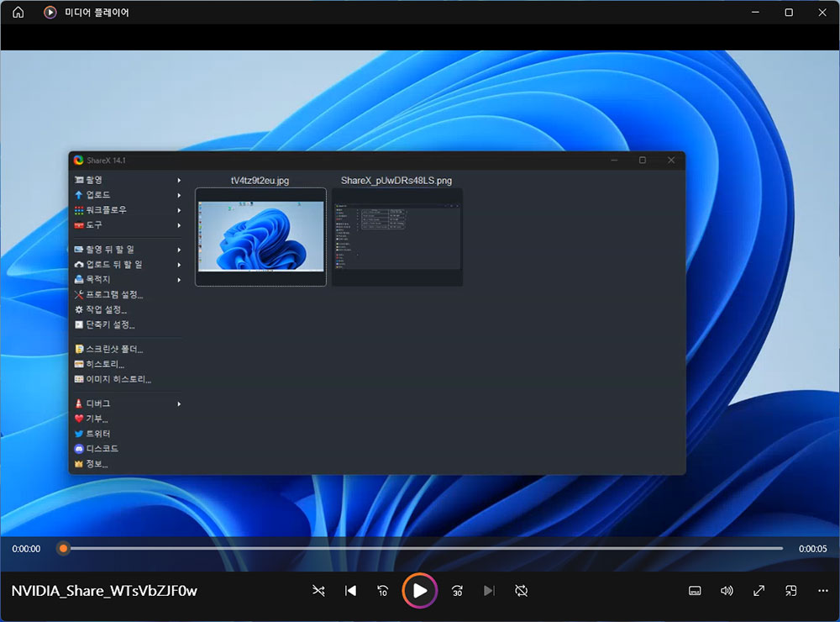Skip back 10 seconds

(382, 591)
